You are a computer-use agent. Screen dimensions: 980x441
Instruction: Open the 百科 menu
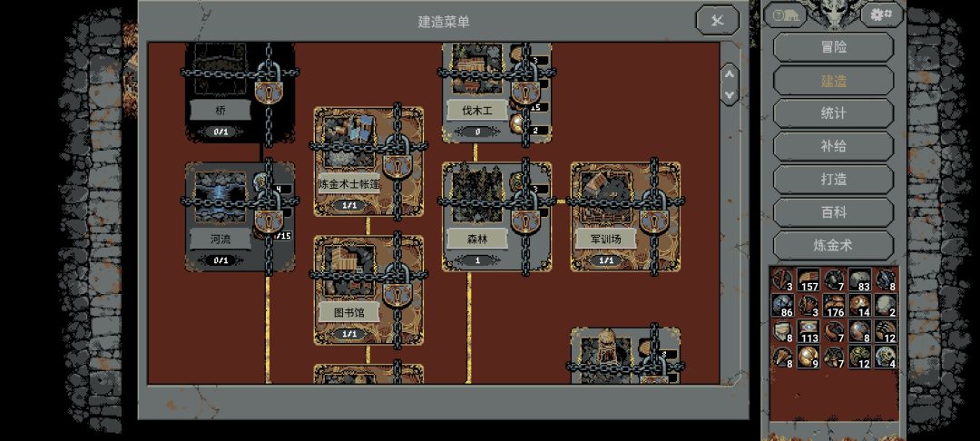tap(833, 212)
